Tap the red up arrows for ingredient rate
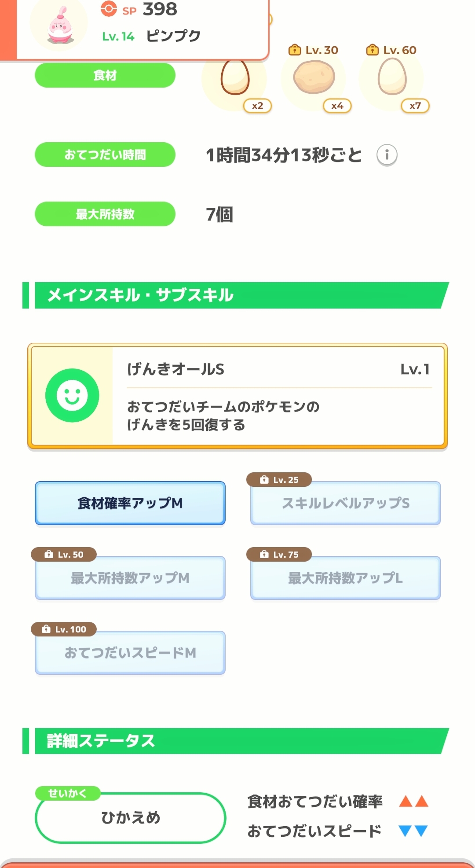 coord(413,801)
